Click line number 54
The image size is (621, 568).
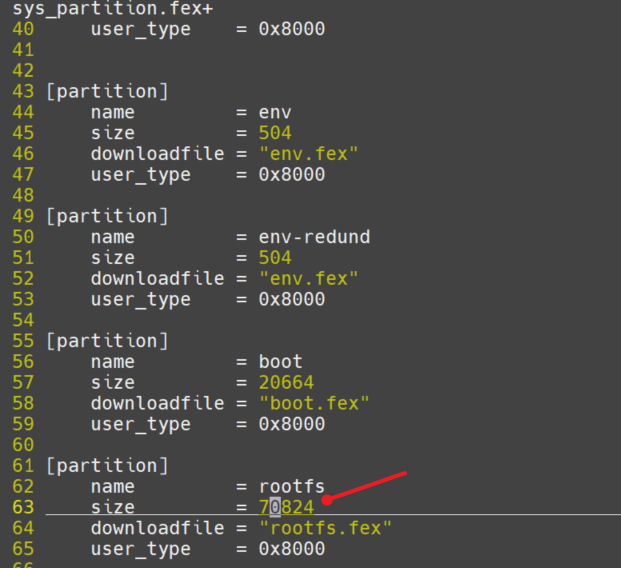tap(23, 320)
